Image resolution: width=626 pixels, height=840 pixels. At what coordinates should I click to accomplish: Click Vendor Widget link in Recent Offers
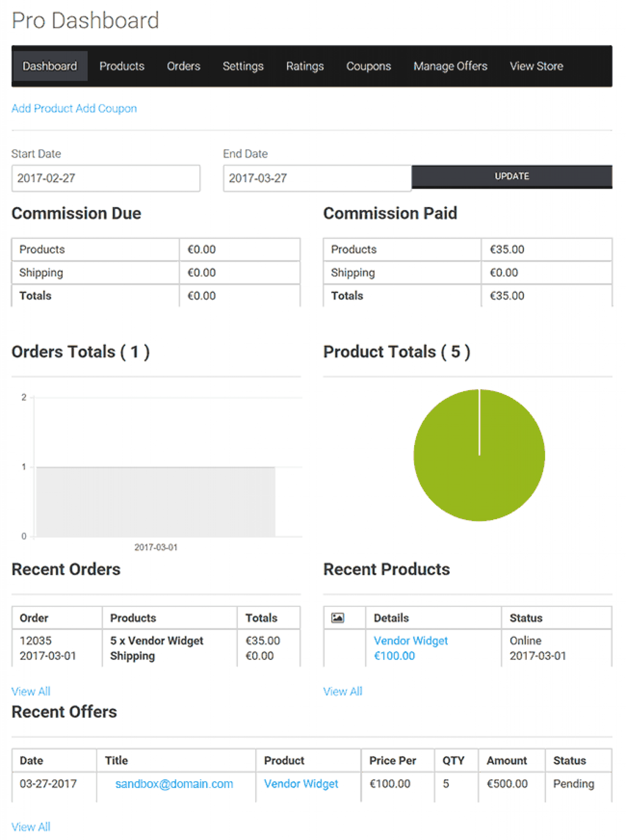(x=301, y=783)
